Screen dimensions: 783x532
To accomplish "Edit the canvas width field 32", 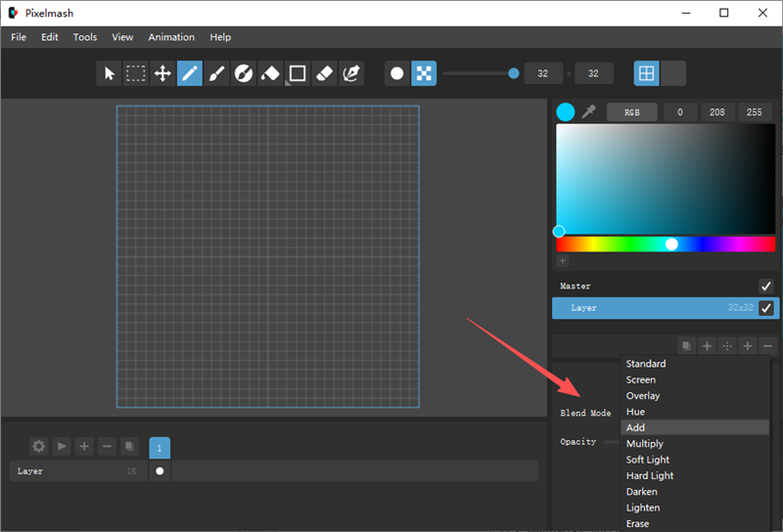I will (543, 74).
